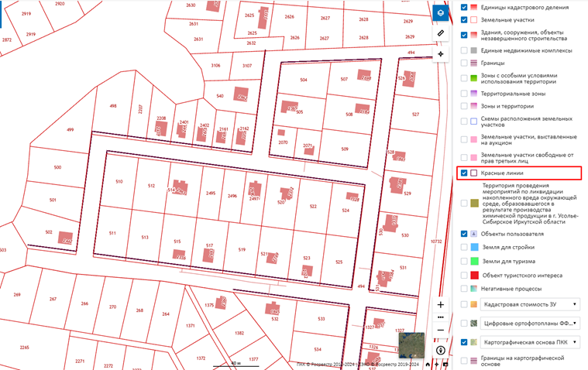
Task: Uncheck the Красные линии layer
Action: tap(464, 173)
